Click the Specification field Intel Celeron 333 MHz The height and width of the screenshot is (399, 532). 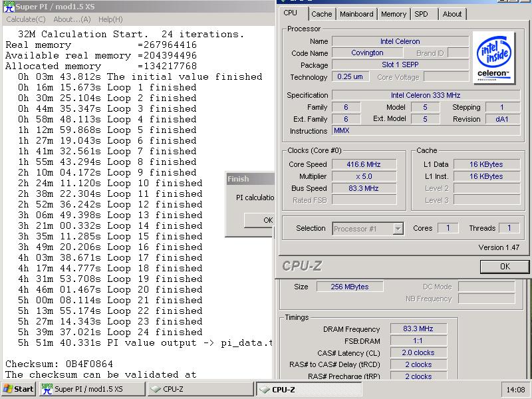click(x=426, y=95)
